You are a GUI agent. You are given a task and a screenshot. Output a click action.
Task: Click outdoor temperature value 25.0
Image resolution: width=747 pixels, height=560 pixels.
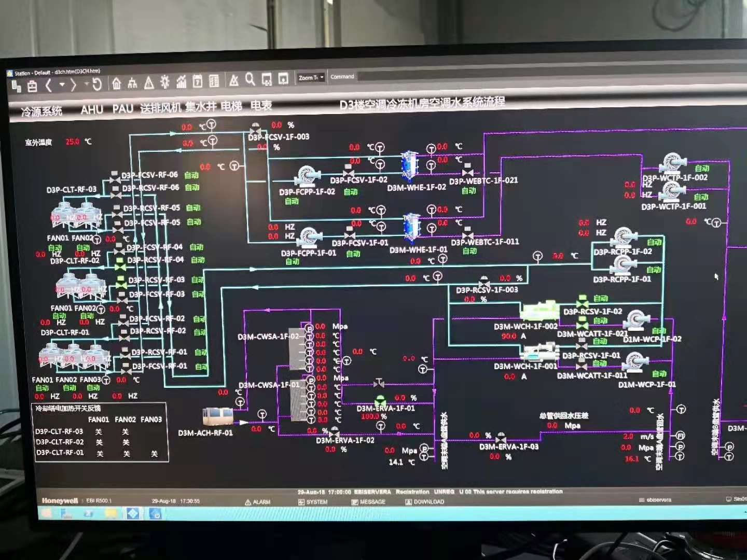(x=73, y=142)
